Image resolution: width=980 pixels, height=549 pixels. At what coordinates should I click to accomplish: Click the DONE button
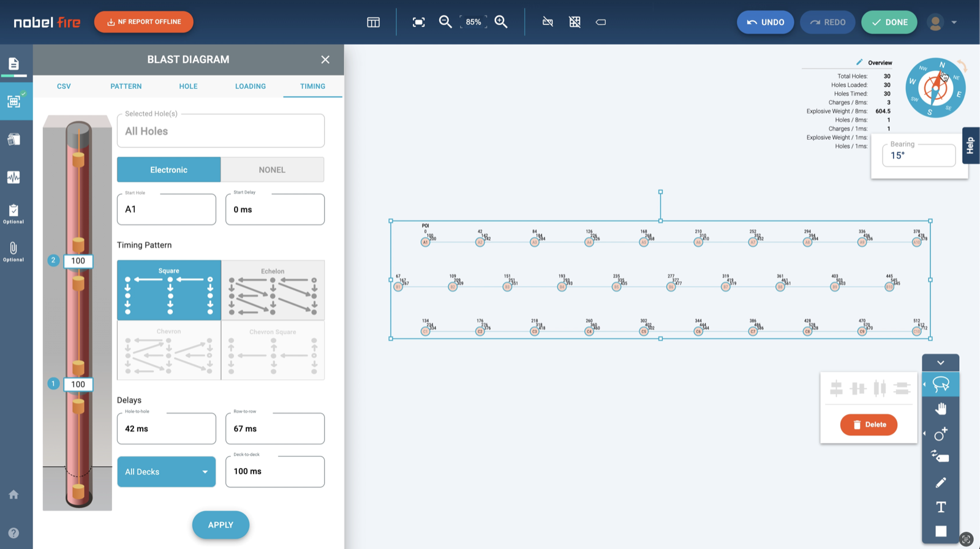(889, 22)
